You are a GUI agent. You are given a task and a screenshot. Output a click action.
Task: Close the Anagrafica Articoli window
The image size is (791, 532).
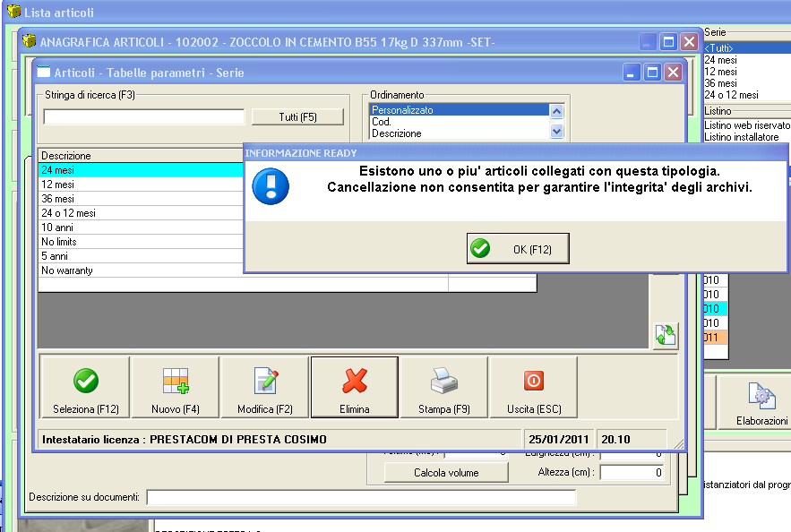click(x=689, y=42)
